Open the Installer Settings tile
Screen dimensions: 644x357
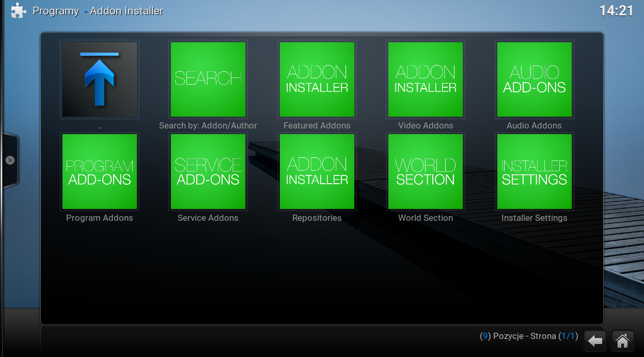535,172
